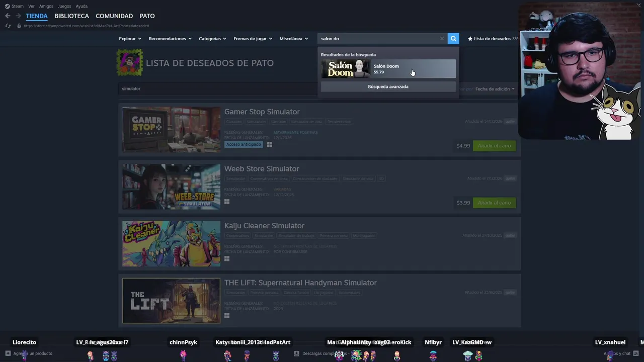Switch to the TIENDA tab
The width and height of the screenshot is (644, 362).
(x=37, y=16)
